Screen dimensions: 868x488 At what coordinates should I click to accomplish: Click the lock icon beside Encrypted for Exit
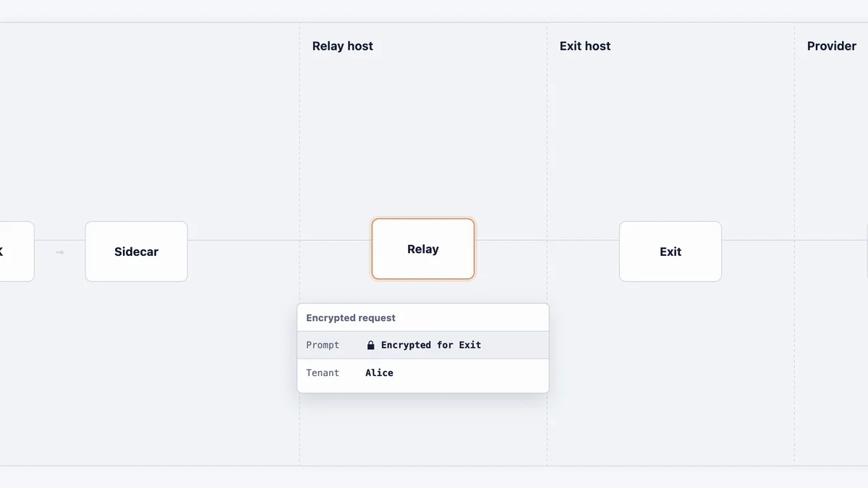371,346
